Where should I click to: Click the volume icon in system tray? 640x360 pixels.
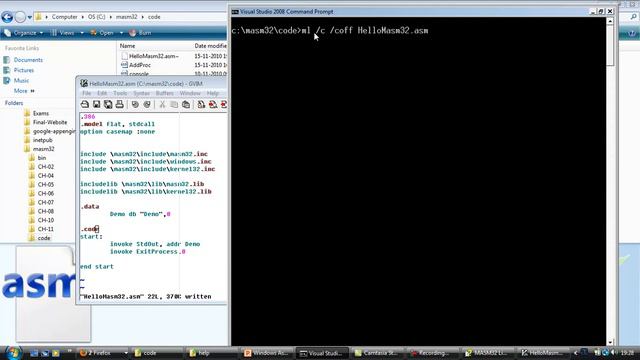tap(614, 353)
